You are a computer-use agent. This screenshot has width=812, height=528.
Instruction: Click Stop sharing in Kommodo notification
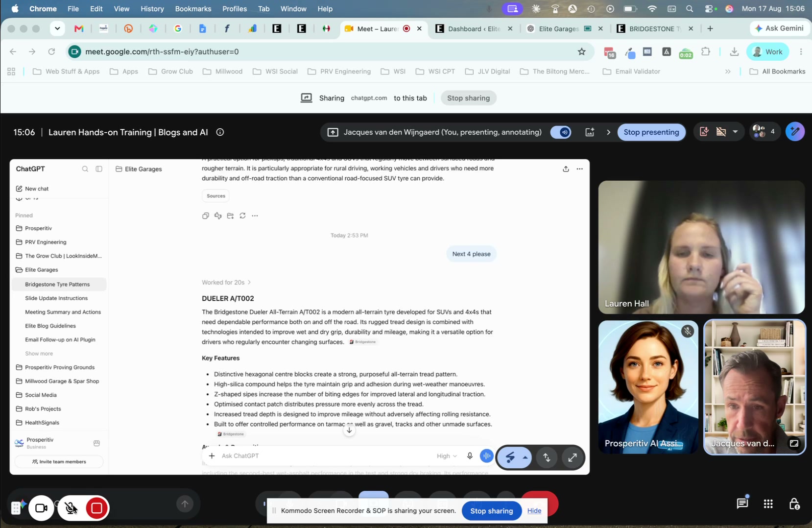[x=491, y=511]
